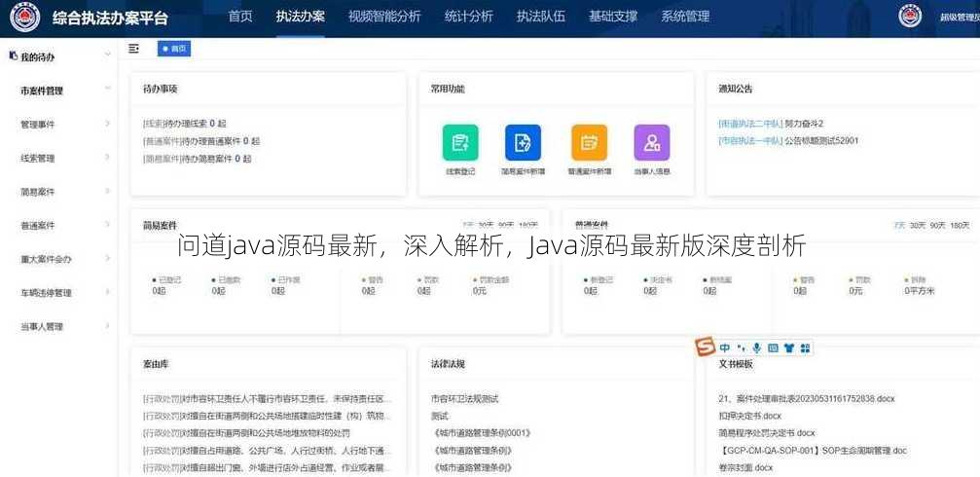The image size is (980, 477).
Task: Click the 通知公告 card heading
Action: click(735, 89)
